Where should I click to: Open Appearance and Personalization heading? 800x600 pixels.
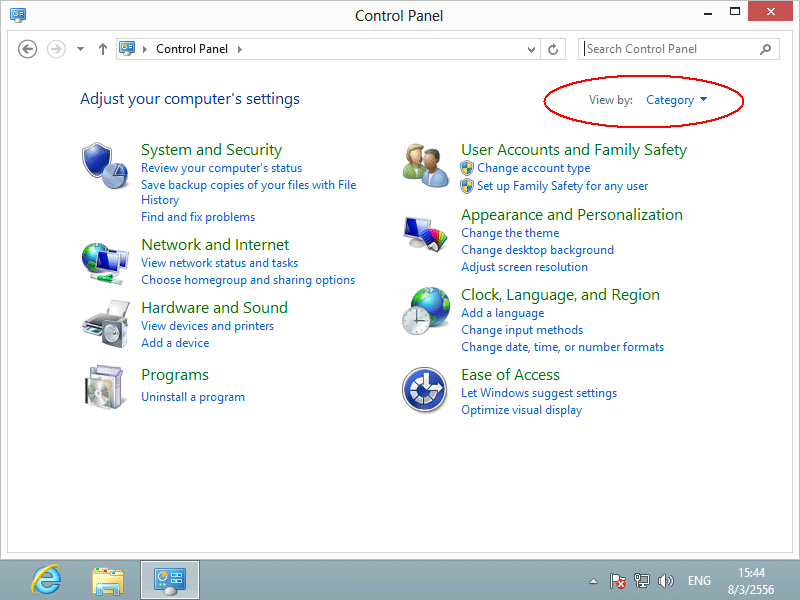572,215
